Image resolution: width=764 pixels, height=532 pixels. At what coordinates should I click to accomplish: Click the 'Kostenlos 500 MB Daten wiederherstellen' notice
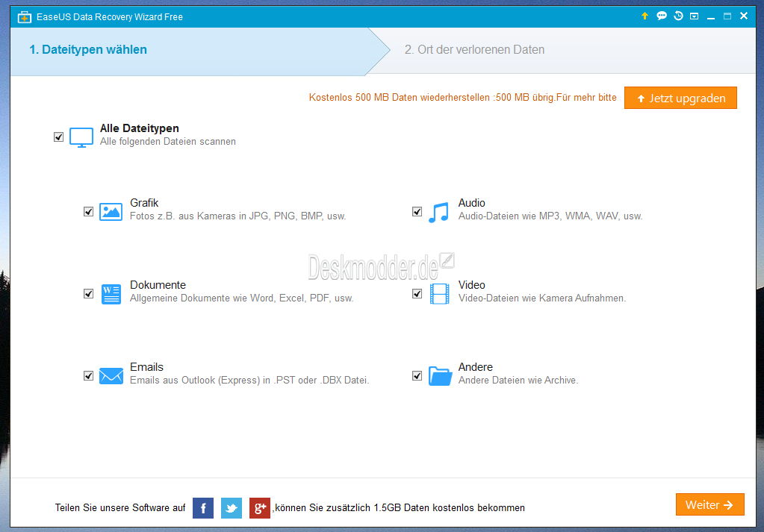click(463, 97)
